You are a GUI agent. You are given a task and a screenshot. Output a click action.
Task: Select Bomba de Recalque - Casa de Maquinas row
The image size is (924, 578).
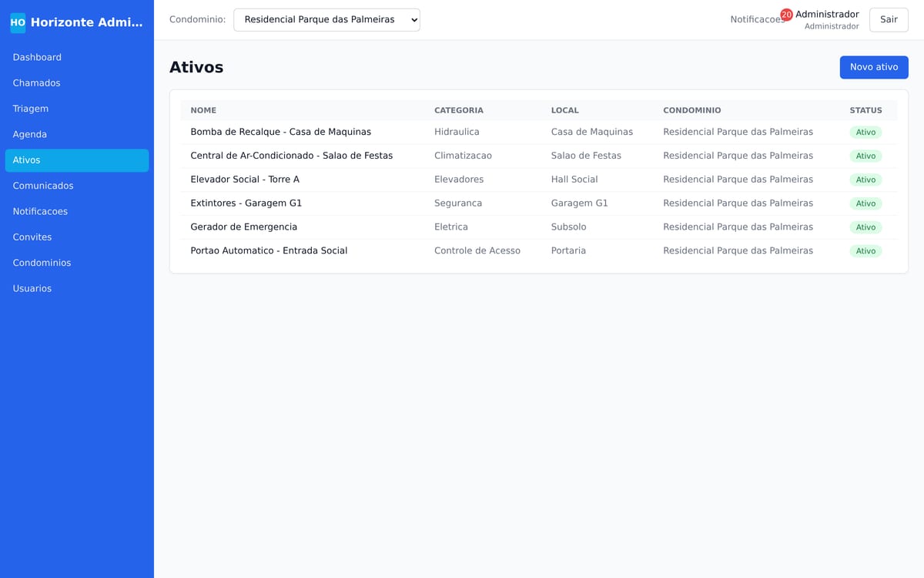539,132
